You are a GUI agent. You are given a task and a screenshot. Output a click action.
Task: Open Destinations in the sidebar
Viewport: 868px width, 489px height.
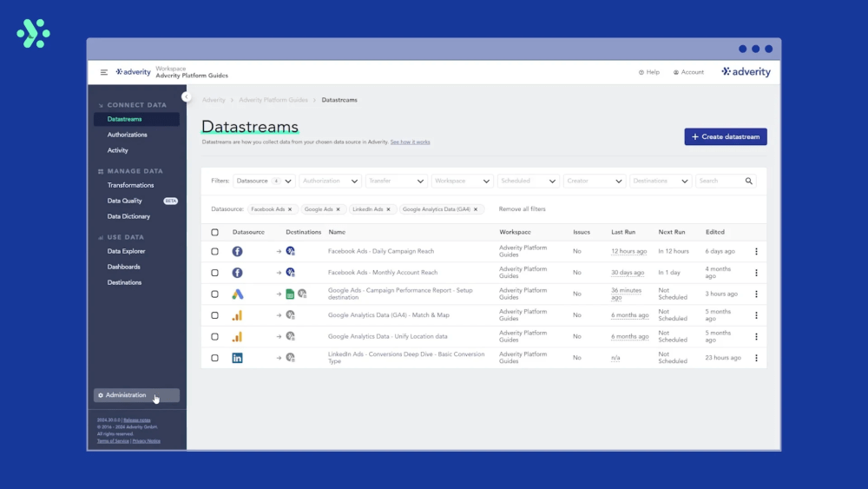[124, 282]
